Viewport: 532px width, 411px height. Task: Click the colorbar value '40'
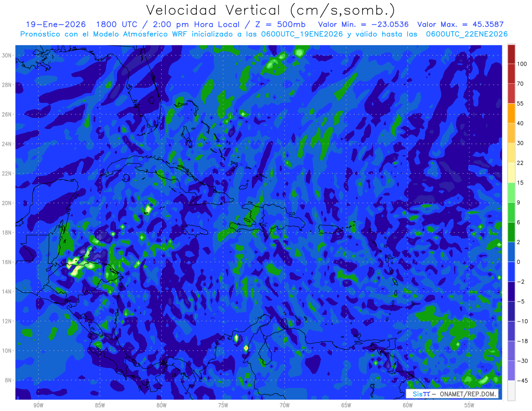point(520,123)
